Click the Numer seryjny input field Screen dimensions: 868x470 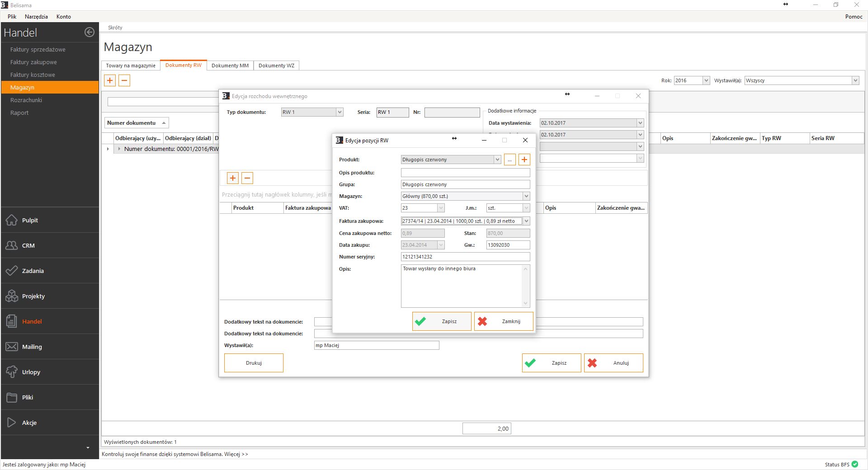pos(465,257)
